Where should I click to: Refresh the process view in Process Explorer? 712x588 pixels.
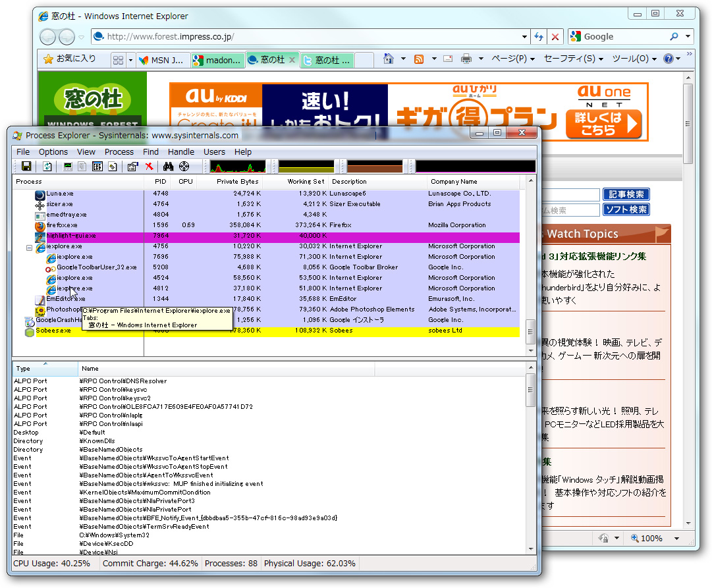tap(47, 166)
